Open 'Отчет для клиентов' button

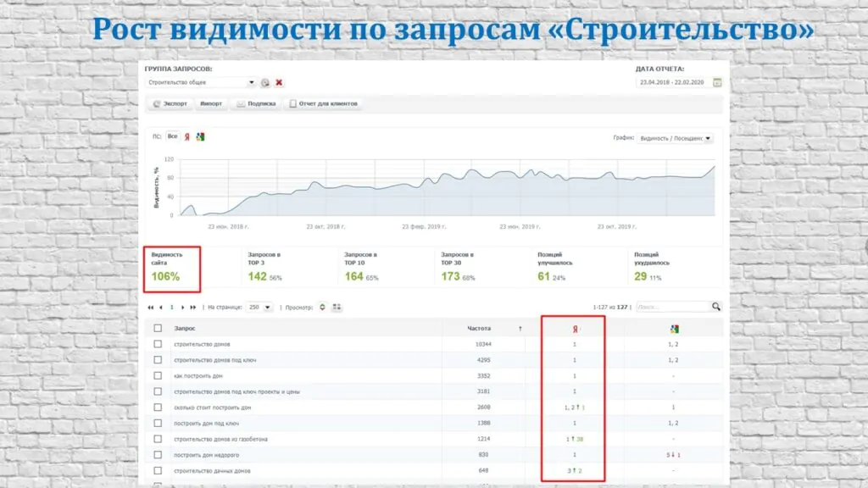click(x=324, y=103)
